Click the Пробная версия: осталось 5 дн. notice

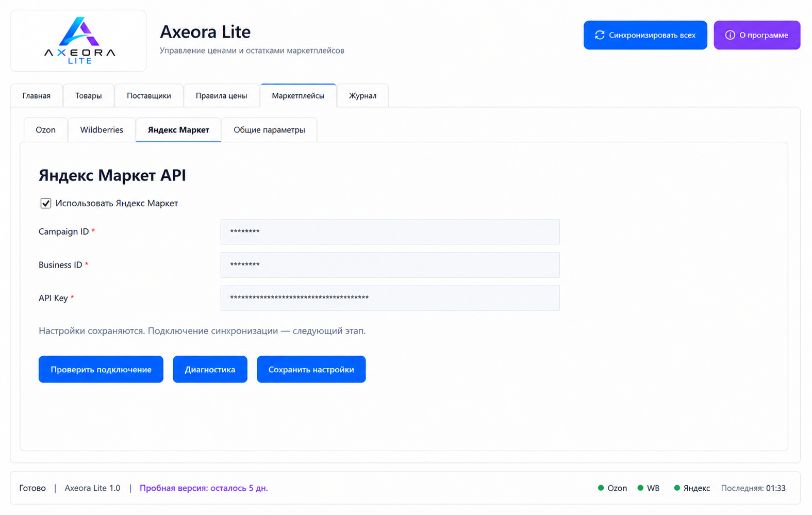(204, 488)
